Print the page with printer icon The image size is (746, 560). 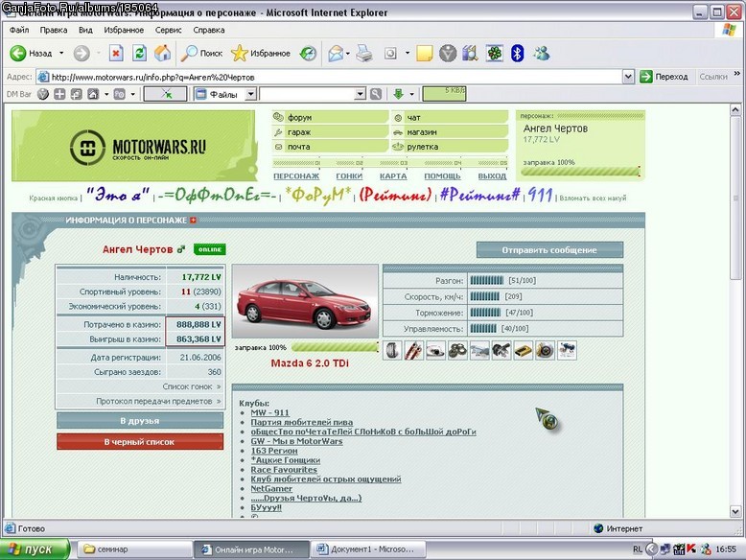point(364,54)
